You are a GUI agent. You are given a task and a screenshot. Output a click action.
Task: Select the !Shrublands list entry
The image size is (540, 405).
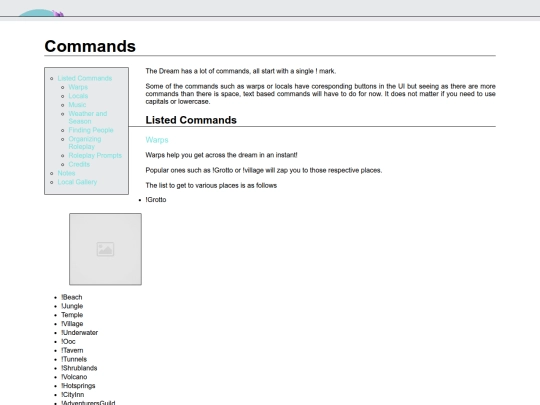pyautogui.click(x=79, y=368)
